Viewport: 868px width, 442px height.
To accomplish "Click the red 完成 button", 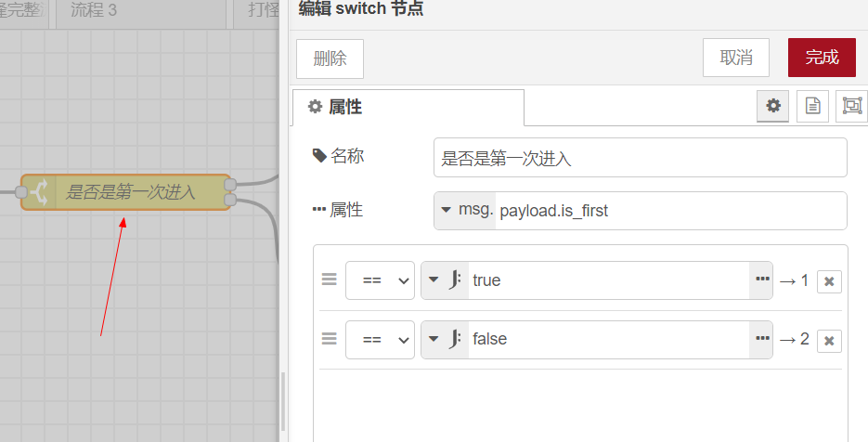I will pyautogui.click(x=823, y=58).
